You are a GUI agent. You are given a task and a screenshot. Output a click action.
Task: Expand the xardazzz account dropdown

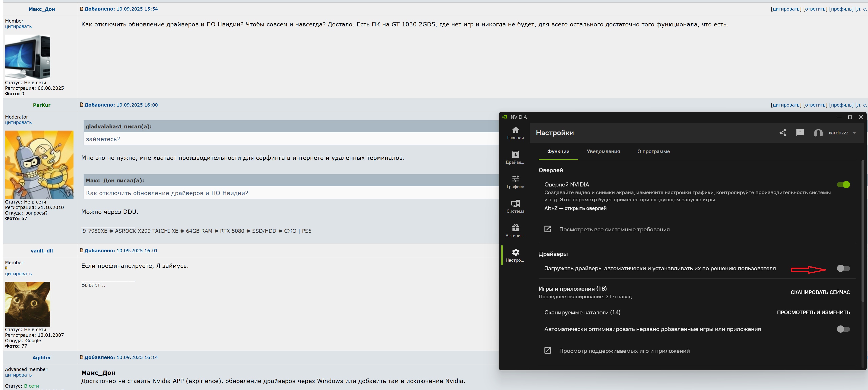[x=854, y=133]
